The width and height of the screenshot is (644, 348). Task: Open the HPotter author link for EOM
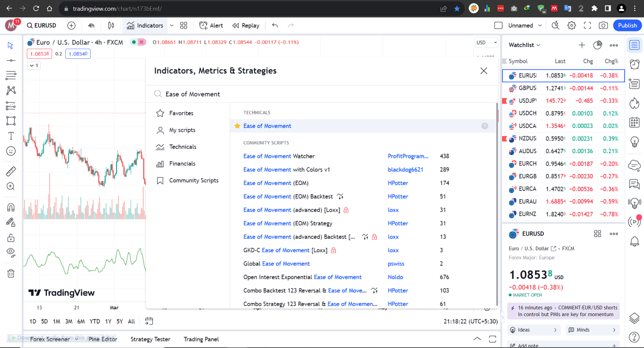click(x=397, y=183)
